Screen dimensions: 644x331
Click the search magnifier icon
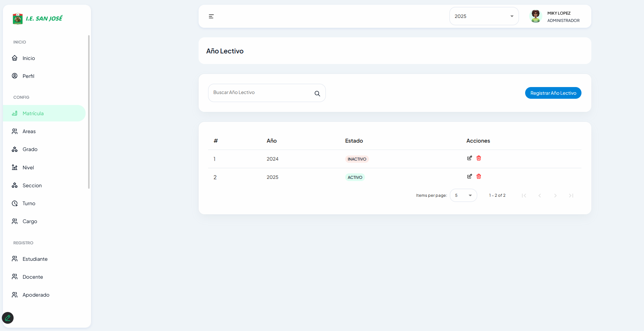tap(317, 94)
